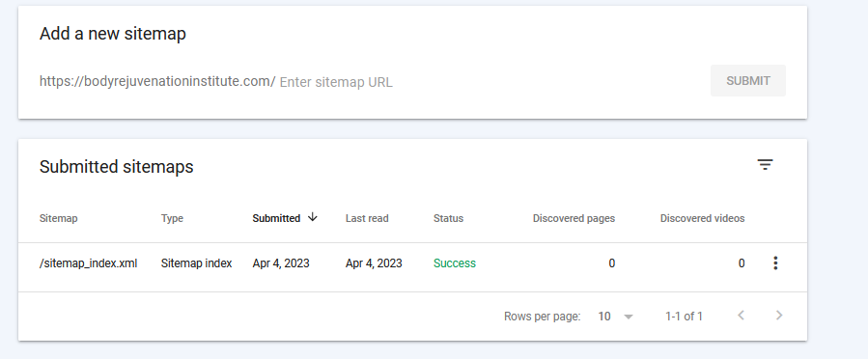Sort by the Type column header
The image size is (868, 359).
click(172, 218)
